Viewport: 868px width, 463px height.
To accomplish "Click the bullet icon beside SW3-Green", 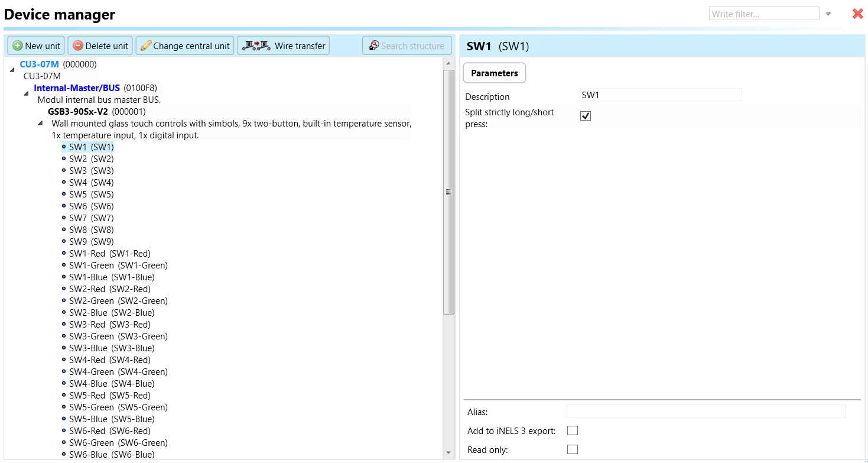I will (x=64, y=336).
